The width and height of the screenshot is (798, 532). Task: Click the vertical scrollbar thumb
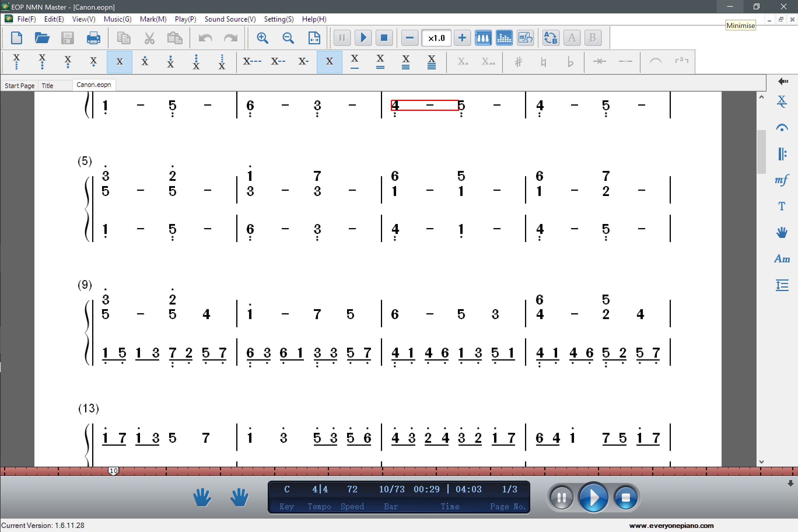[x=761, y=151]
